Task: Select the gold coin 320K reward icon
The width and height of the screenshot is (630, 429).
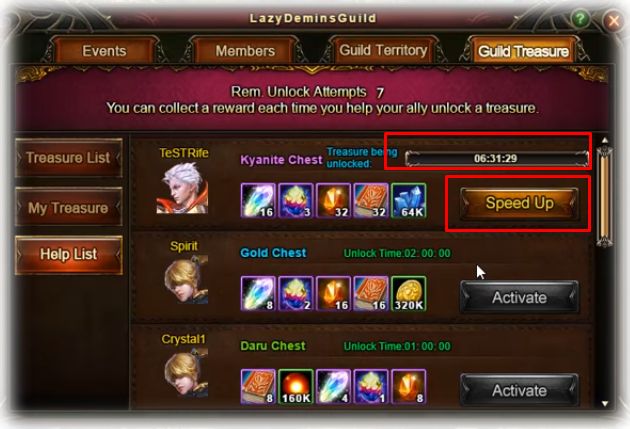Action: pos(409,294)
